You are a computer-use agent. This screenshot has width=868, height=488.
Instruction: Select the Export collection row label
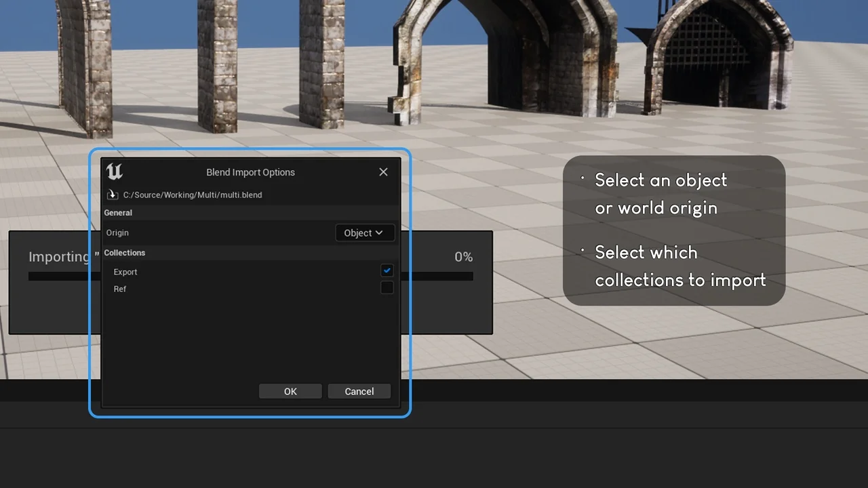(x=125, y=272)
